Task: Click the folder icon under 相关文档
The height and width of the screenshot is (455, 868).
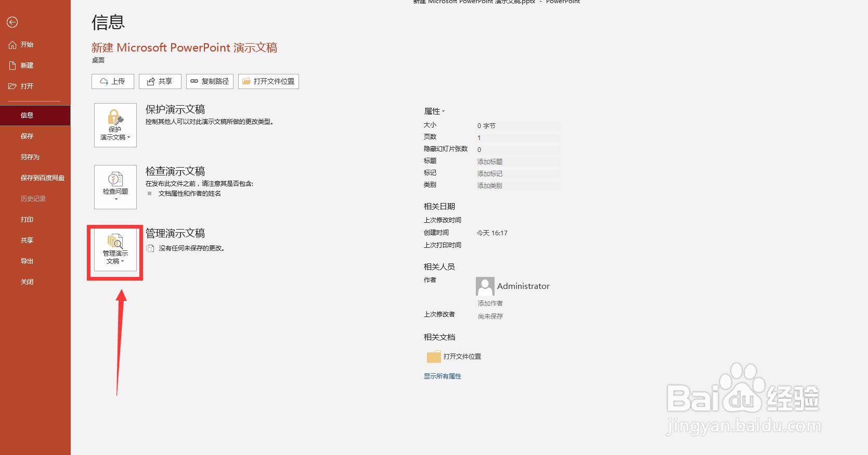Action: point(434,357)
